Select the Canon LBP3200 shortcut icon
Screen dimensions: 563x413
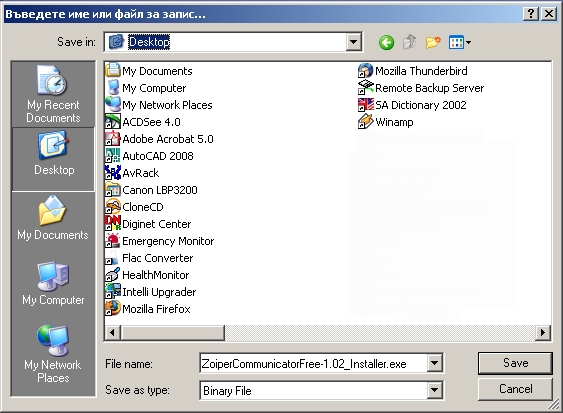pyautogui.click(x=113, y=189)
